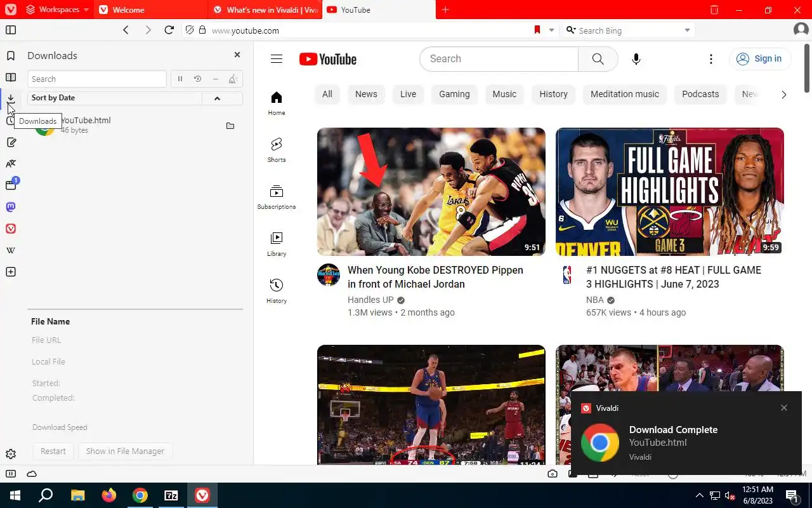Open a new tab with plus button
Image resolution: width=812 pixels, height=508 pixels.
[x=445, y=10]
